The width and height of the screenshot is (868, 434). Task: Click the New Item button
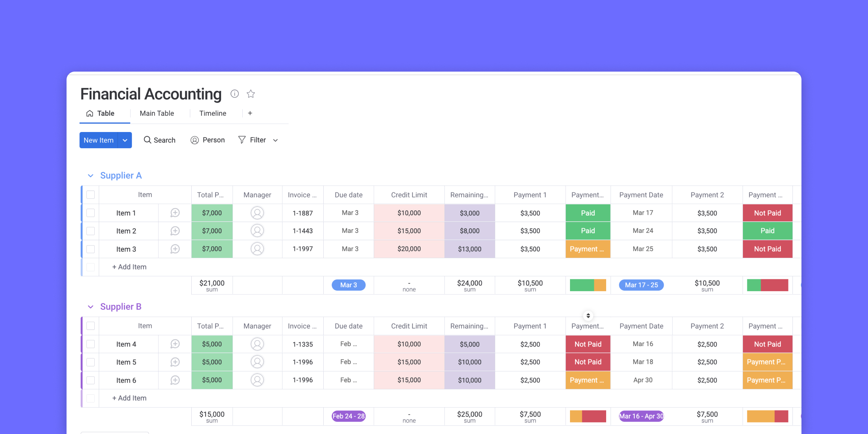pos(98,140)
